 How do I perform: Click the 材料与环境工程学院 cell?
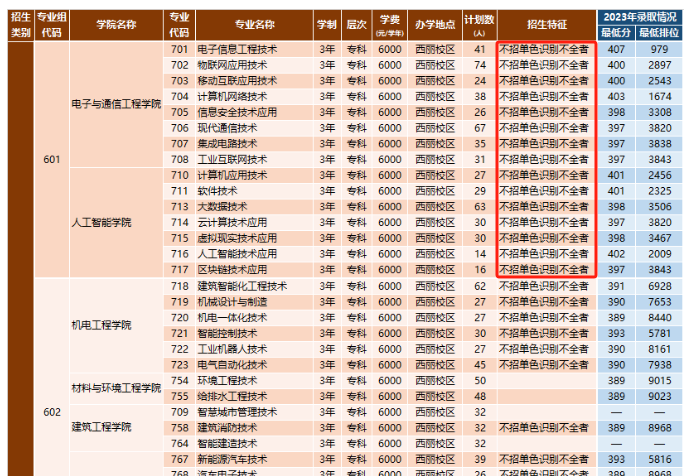[x=116, y=388]
